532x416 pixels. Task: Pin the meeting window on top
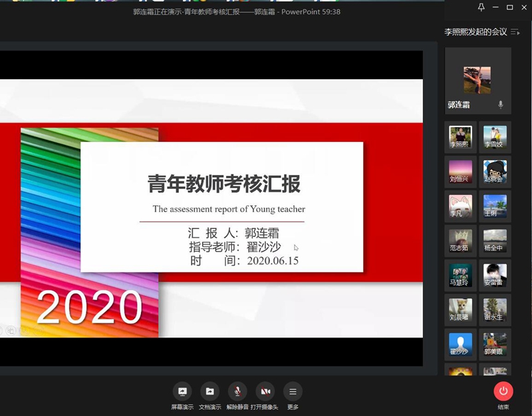tap(481, 7)
